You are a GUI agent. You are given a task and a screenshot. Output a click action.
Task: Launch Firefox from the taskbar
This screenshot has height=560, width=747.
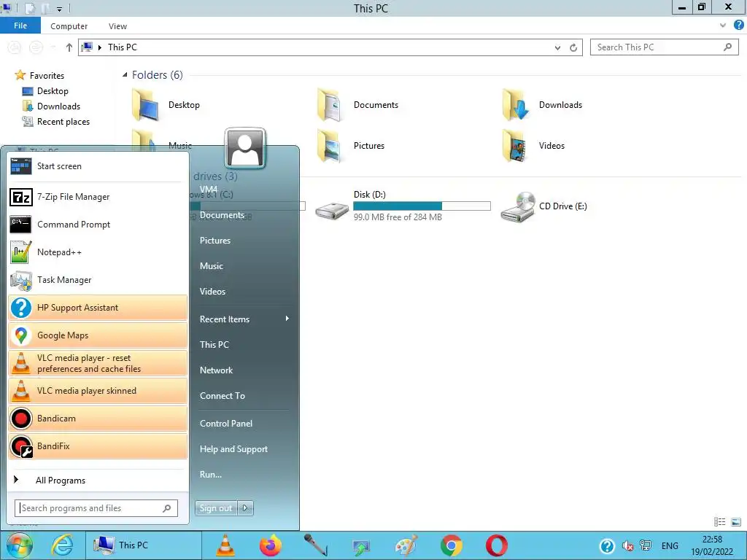click(271, 545)
